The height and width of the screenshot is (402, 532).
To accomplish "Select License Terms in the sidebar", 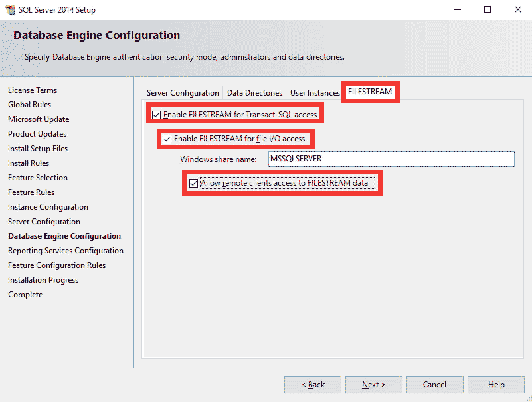I will pos(33,90).
